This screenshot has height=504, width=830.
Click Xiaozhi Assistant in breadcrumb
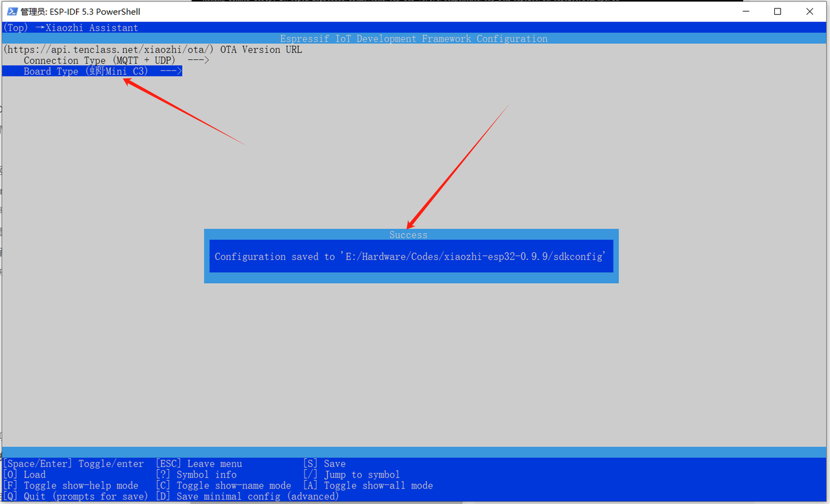[x=91, y=28]
